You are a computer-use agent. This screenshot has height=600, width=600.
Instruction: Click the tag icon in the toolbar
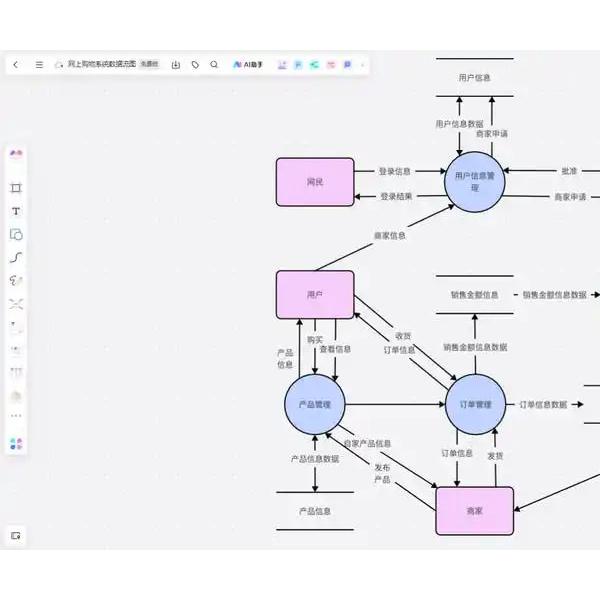[195, 65]
